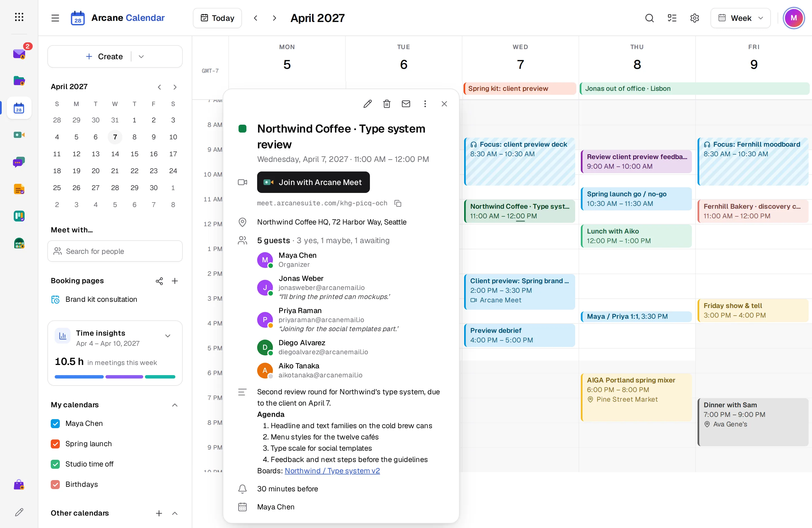This screenshot has width=812, height=528.
Task: Open Mail app with 2 unread badge
Action: click(x=19, y=54)
